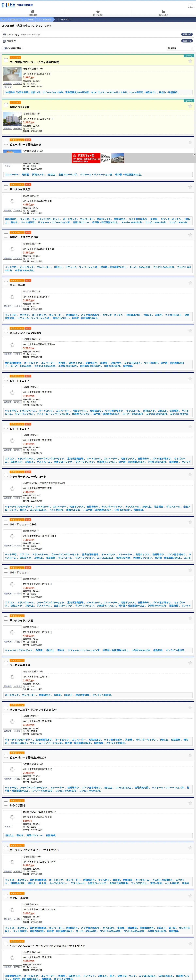Click price 3,990万円
Image resolution: width=196 pixels, height=980 pixels.
coord(29,77)
